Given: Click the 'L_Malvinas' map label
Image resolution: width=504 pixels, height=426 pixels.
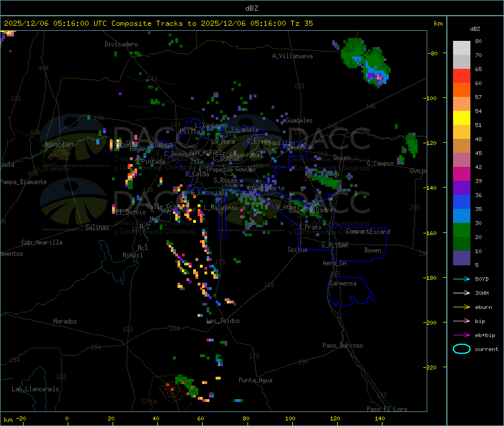Looking at the screenshot, I should (x=221, y=208).
